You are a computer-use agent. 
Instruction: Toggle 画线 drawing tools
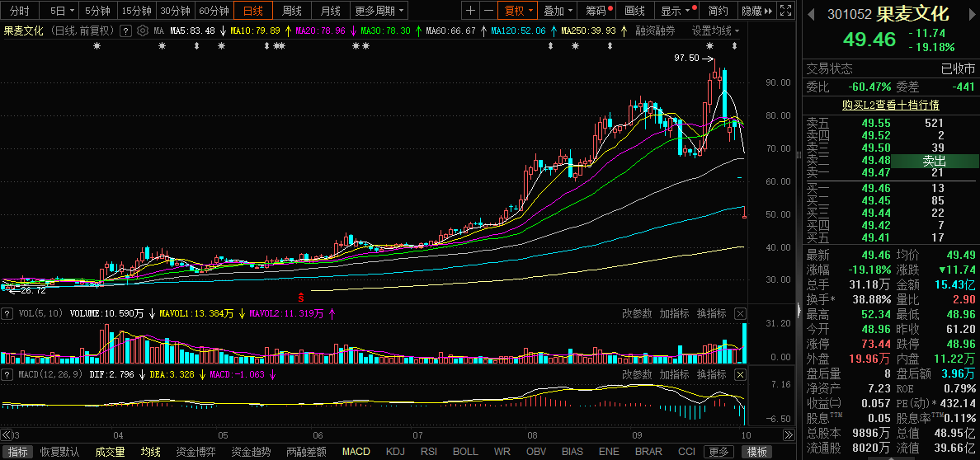click(634, 11)
